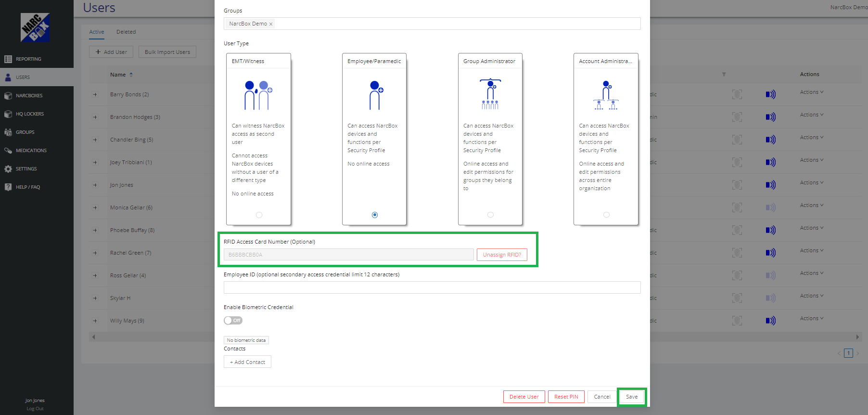Click the filter funnel icon in table header
Viewport: 868px width, 415px height.
(724, 74)
